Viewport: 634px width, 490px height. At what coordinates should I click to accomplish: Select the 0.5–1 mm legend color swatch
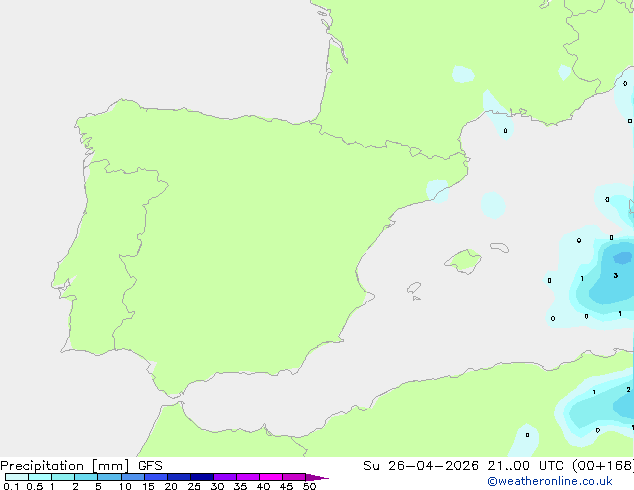(40, 477)
